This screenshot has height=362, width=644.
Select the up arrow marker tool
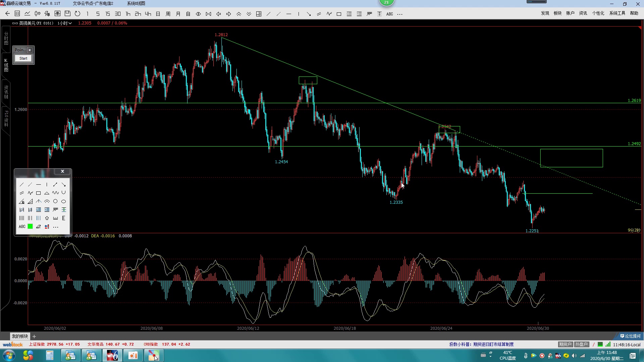47,218
